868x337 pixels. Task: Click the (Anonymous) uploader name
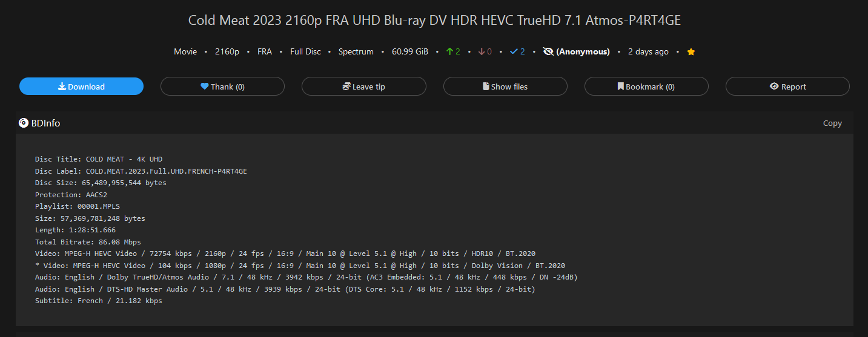click(583, 52)
